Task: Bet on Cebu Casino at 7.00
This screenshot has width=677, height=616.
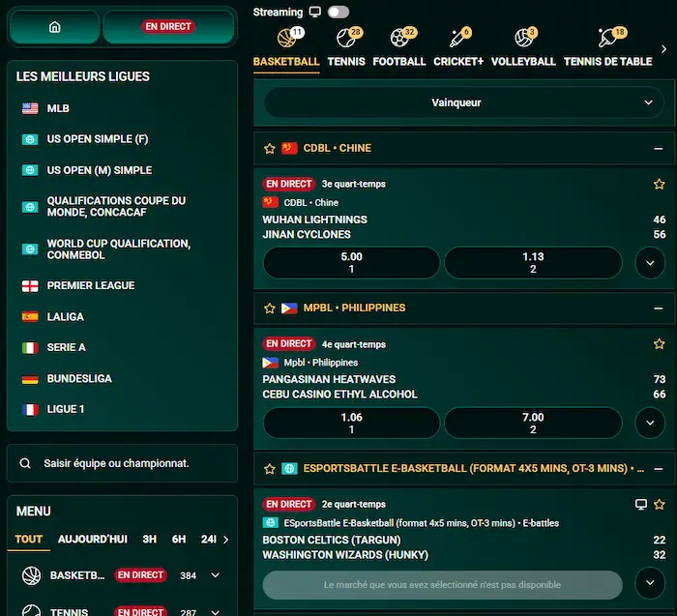Action: [x=533, y=423]
